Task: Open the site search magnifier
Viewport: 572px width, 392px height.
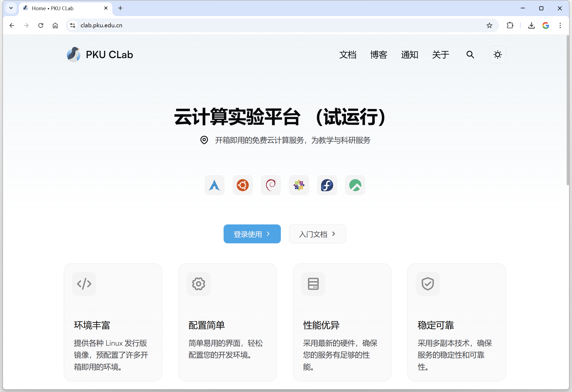Action: [x=470, y=55]
